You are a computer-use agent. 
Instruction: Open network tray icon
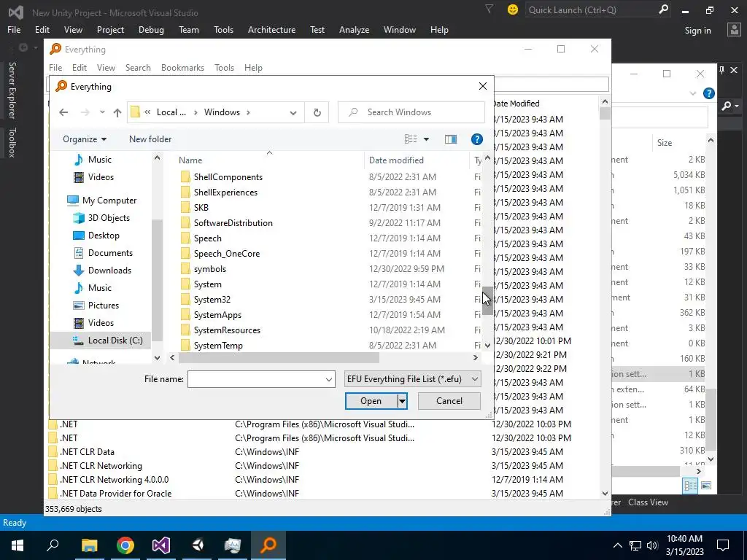click(x=635, y=545)
